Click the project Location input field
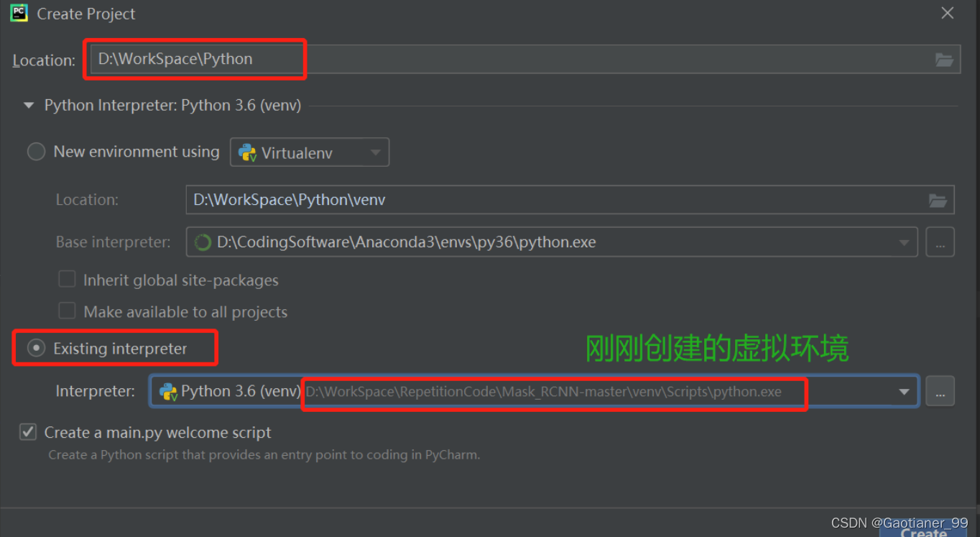The height and width of the screenshot is (537, 980). coord(526,59)
